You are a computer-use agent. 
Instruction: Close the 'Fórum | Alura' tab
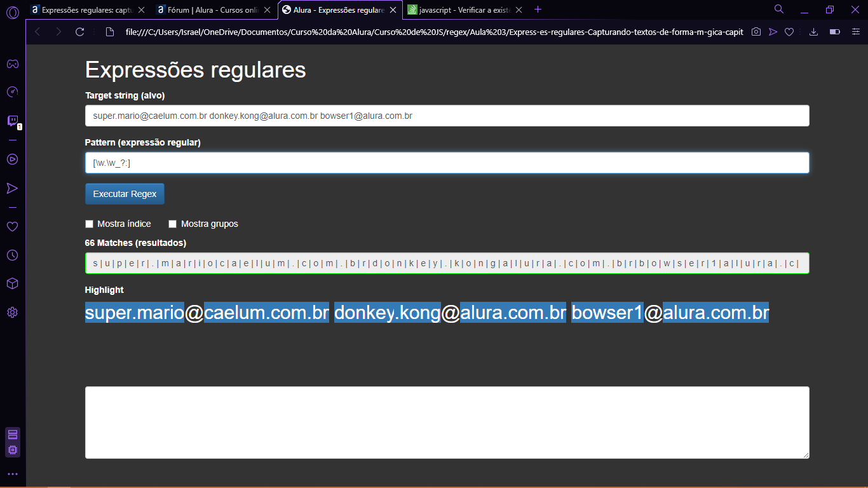[x=267, y=10]
